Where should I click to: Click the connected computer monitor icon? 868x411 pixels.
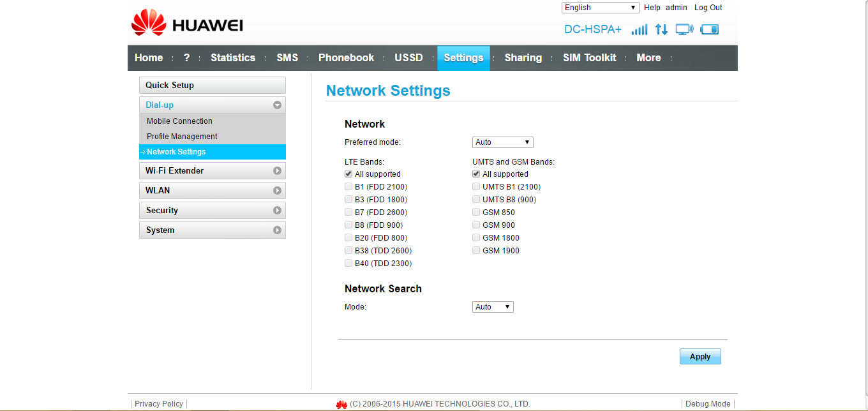coord(684,29)
